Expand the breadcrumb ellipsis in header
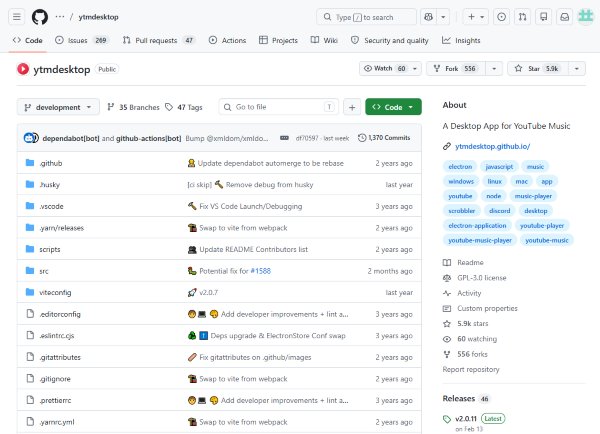 pos(60,17)
